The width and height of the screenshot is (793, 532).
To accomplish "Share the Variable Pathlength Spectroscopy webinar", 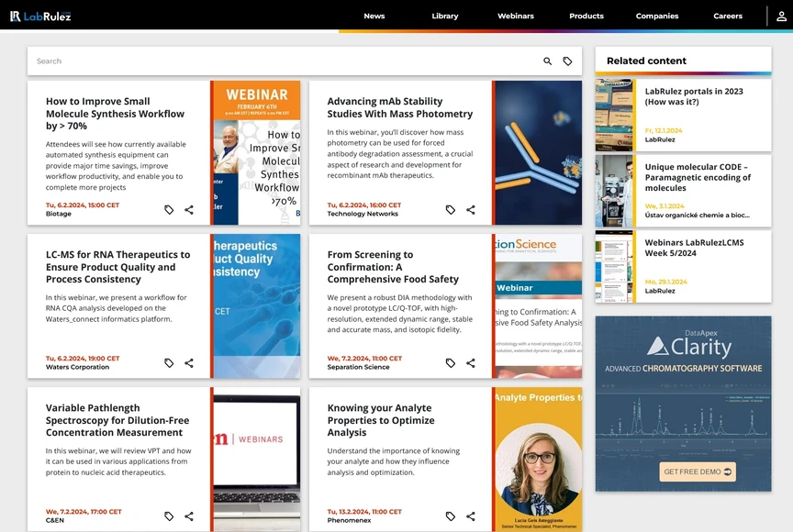I will pyautogui.click(x=189, y=515).
